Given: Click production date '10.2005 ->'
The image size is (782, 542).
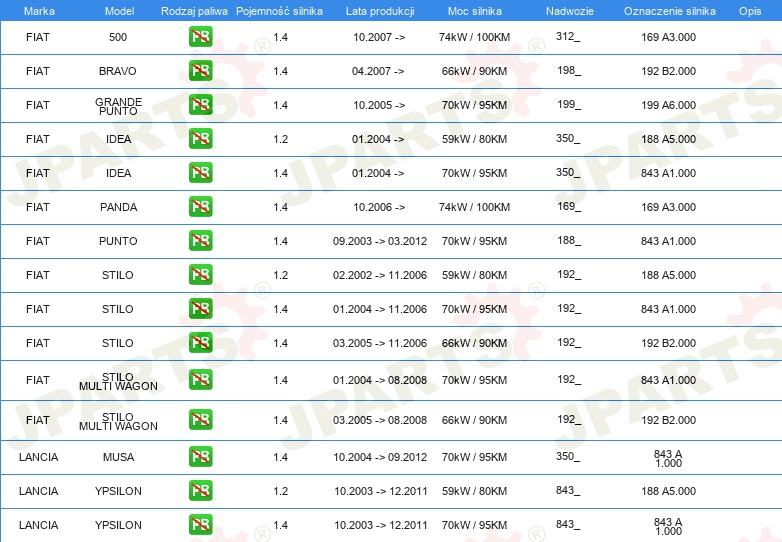Looking at the screenshot, I should (x=379, y=105).
